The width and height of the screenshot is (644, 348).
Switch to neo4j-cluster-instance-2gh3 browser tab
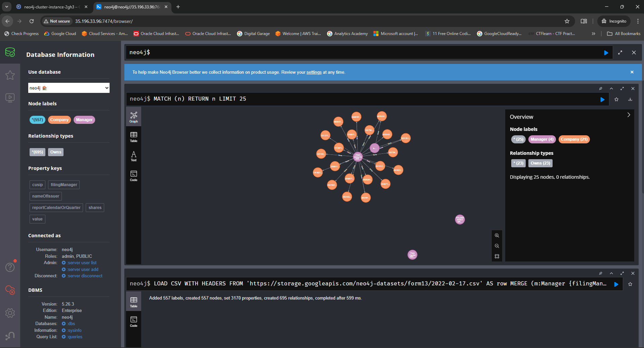52,7
